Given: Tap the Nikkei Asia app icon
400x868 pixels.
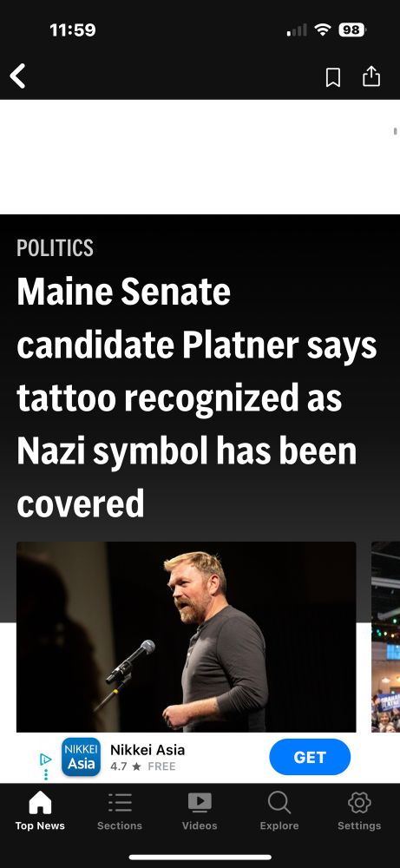Looking at the screenshot, I should pyautogui.click(x=82, y=757).
